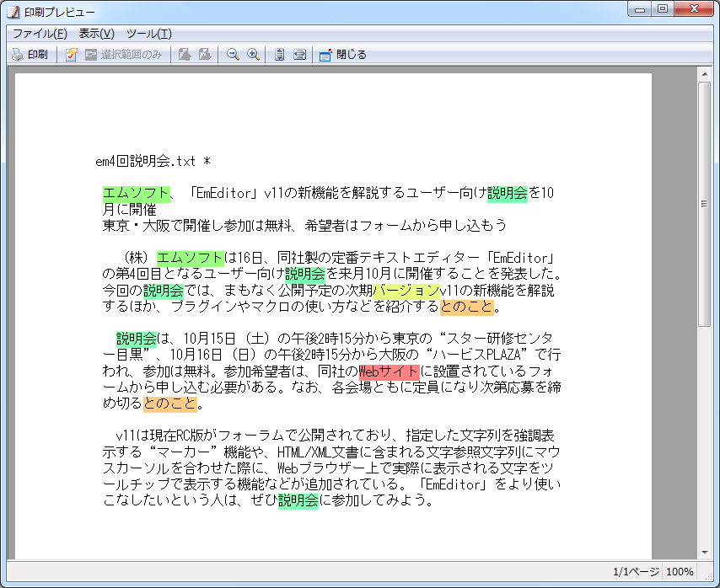Fit page width icon

[300, 55]
